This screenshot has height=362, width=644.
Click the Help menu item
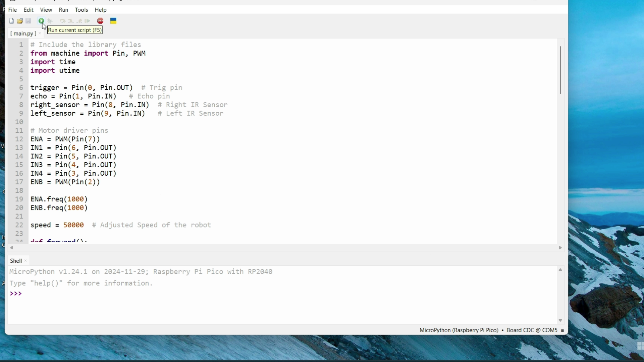point(100,10)
